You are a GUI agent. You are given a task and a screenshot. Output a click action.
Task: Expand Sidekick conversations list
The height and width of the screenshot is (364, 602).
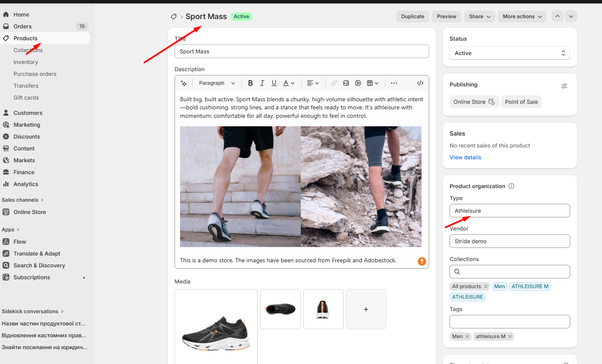pos(33,311)
